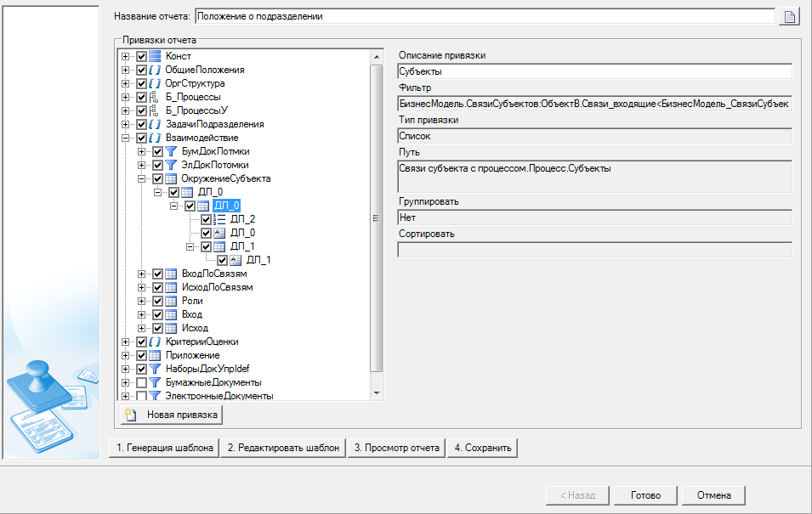
Task: Select the ИсходПоСвязям tree item
Action: (x=217, y=287)
